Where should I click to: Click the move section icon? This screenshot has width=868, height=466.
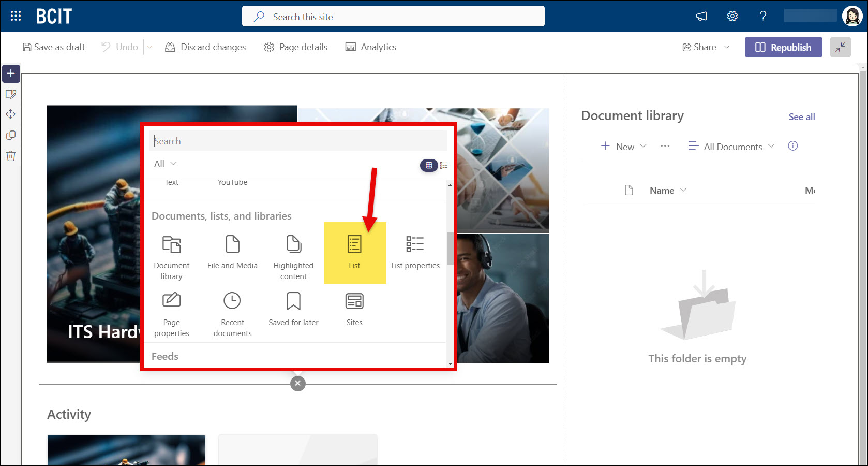pos(11,114)
